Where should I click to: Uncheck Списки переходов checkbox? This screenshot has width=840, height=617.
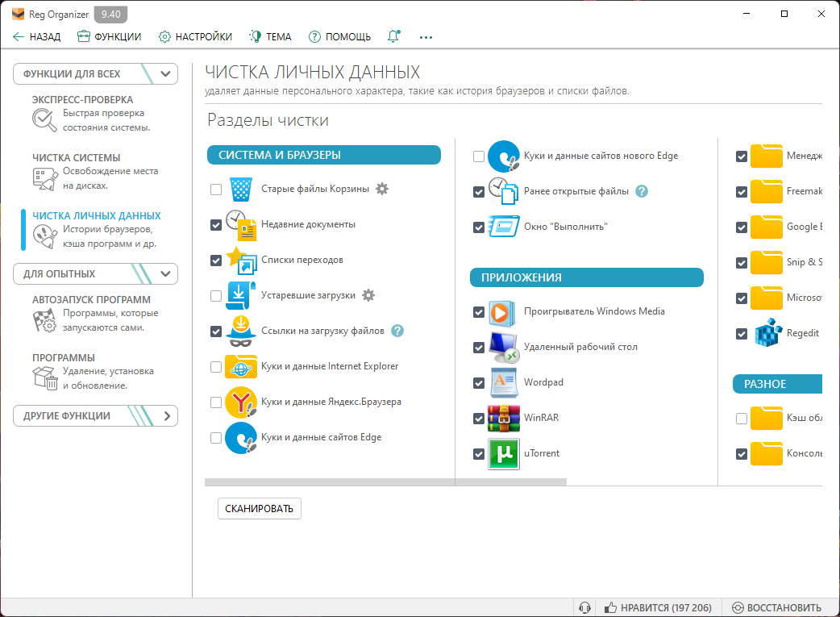point(216,261)
